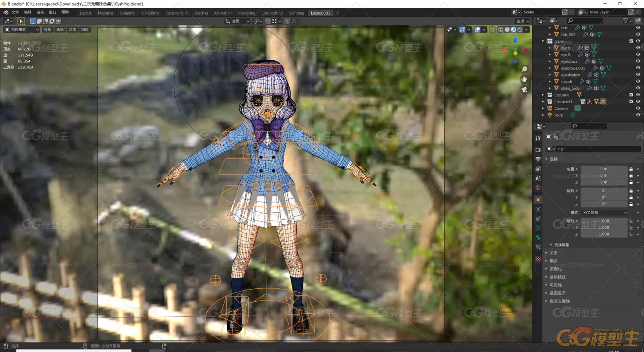Screen dimensions: 644x352
Task: Expand the hair.003 outliner item
Action: pos(550,34)
